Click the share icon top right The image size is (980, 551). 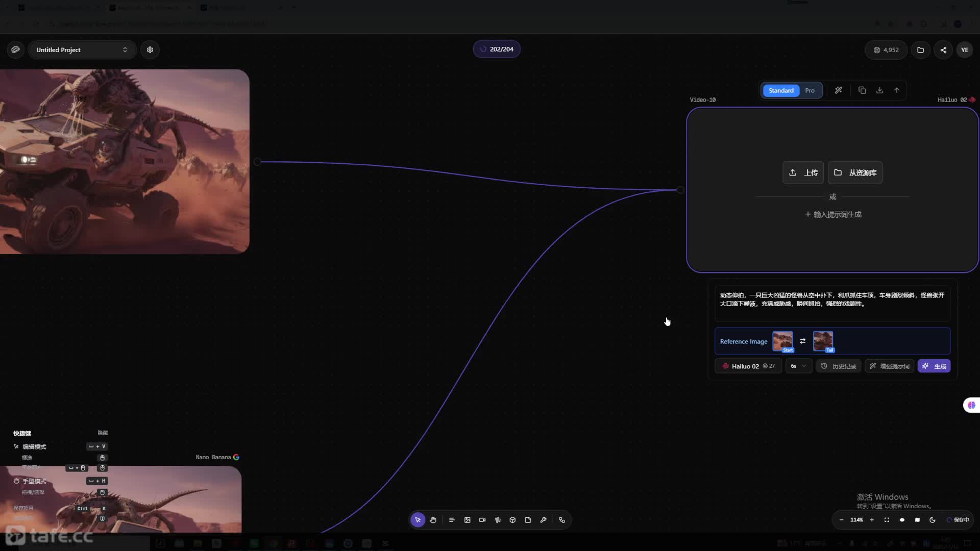(x=943, y=50)
